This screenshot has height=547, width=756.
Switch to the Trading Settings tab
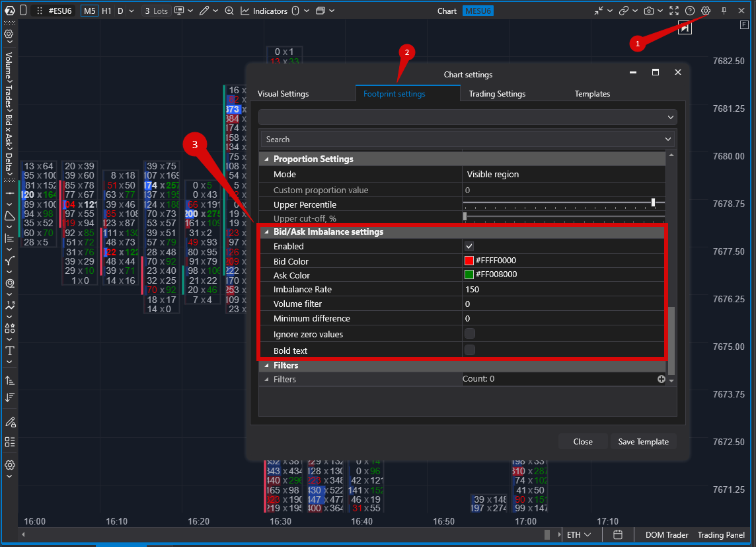point(497,93)
